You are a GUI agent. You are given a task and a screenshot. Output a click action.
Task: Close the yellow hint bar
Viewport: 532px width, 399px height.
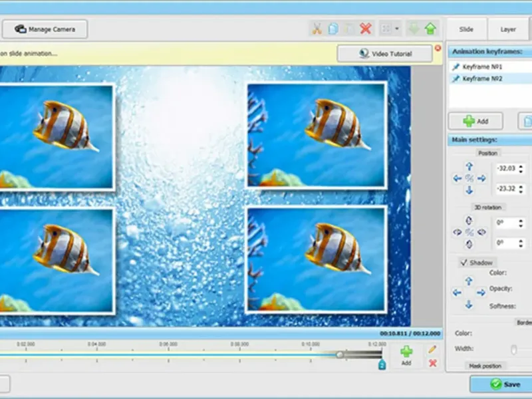(x=438, y=48)
